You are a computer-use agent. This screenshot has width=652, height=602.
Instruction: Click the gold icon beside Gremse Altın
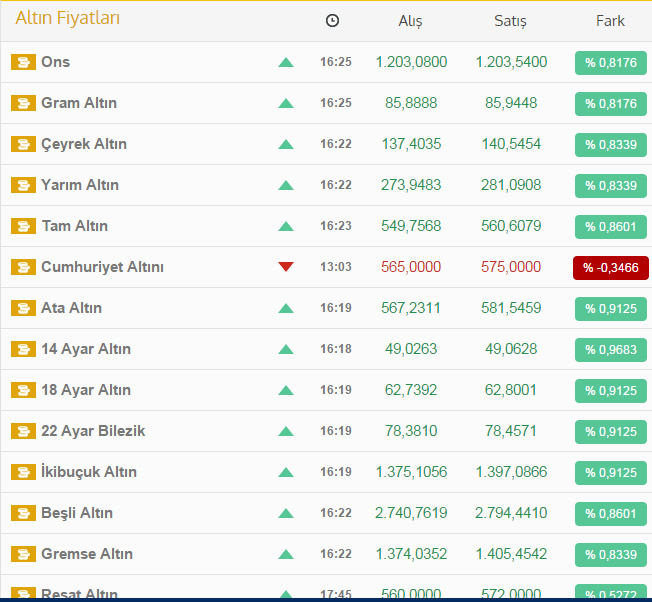point(23,554)
